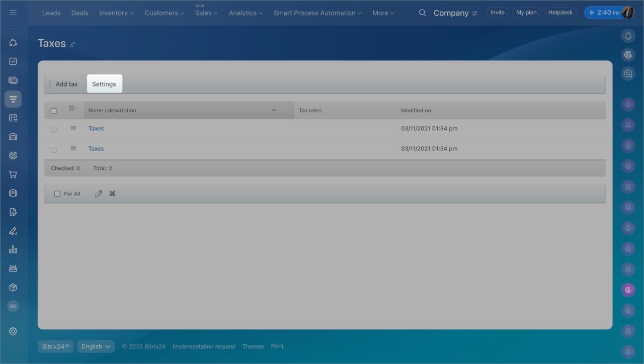The height and width of the screenshot is (364, 644).
Task: Click the pencil edit icon below table
Action: coord(99,194)
